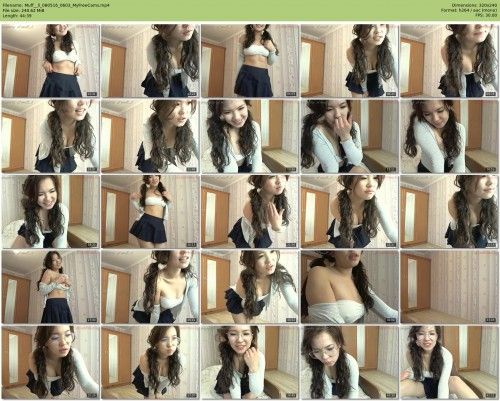Image resolution: width=500 pixels, height=401 pixels.
Task: Click the timestamp badge on the empty room frame
Action: [x=491, y=320]
